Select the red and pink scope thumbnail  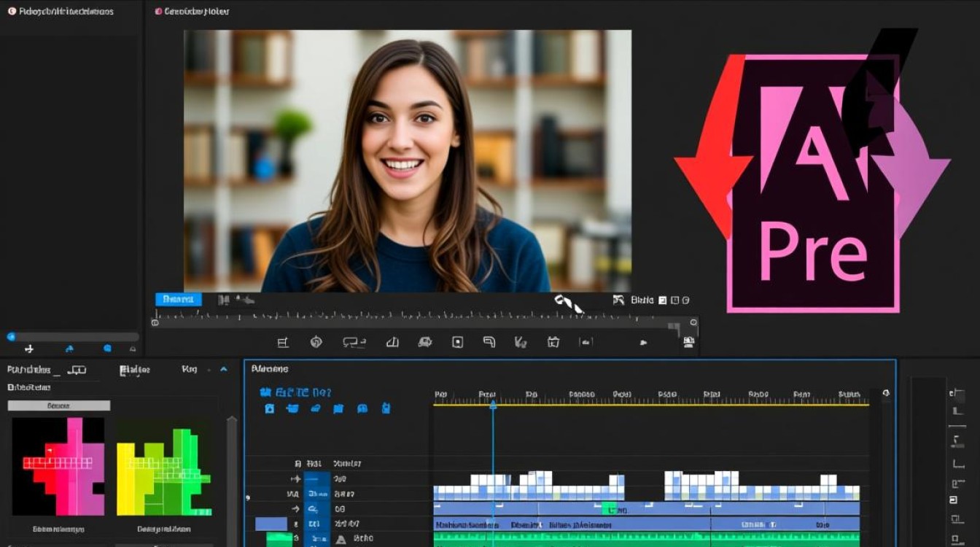58,467
